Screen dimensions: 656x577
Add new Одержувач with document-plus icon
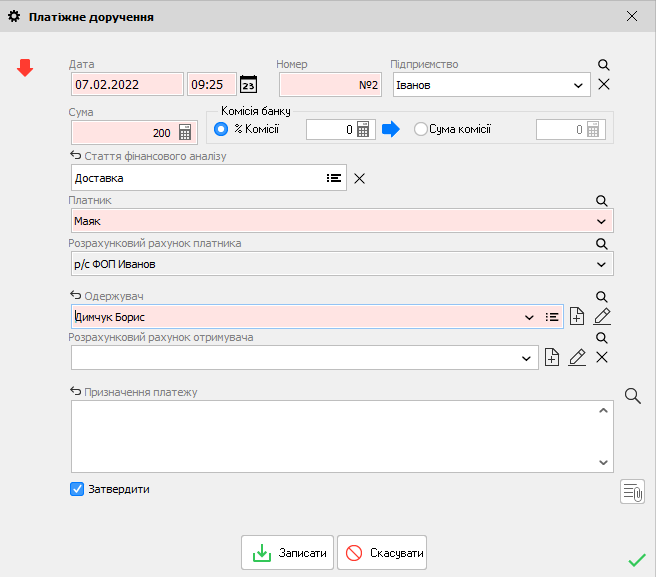click(x=577, y=317)
